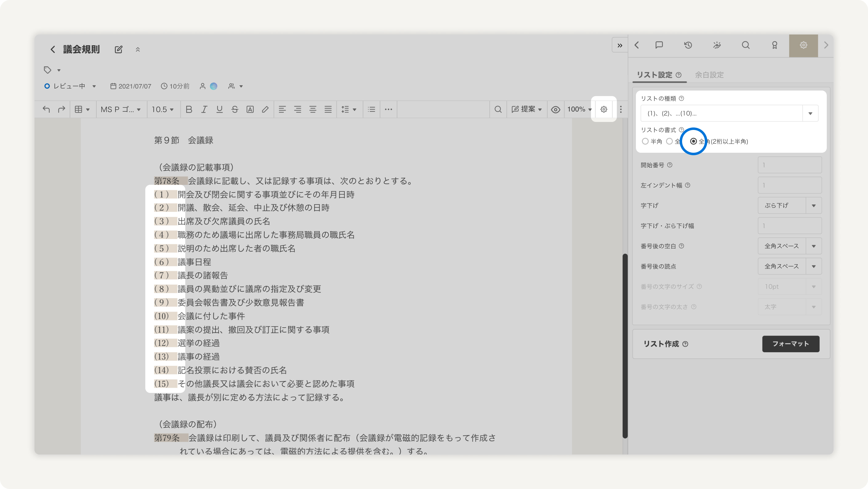Insert bulleted list from toolbar
868x489 pixels.
(x=371, y=109)
